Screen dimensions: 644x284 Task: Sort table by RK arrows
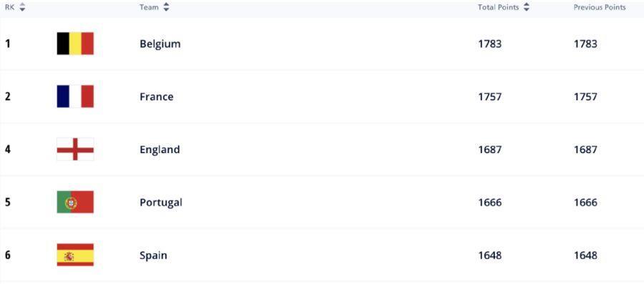click(x=22, y=7)
